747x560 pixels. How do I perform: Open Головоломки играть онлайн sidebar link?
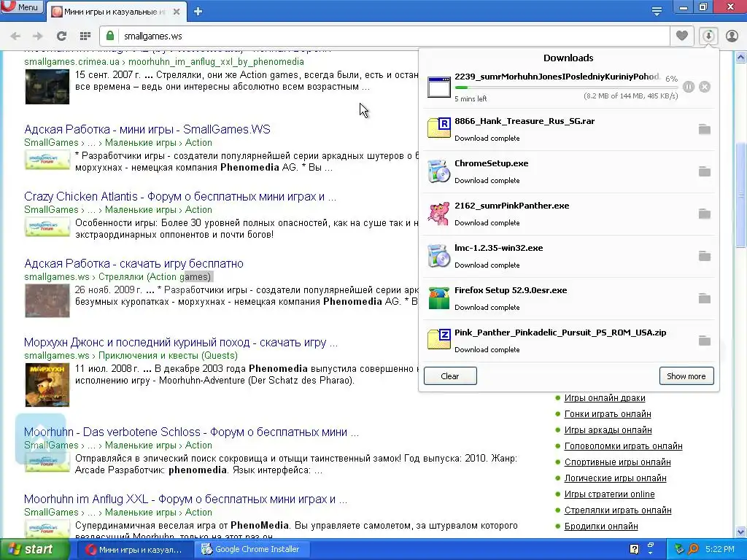(623, 446)
